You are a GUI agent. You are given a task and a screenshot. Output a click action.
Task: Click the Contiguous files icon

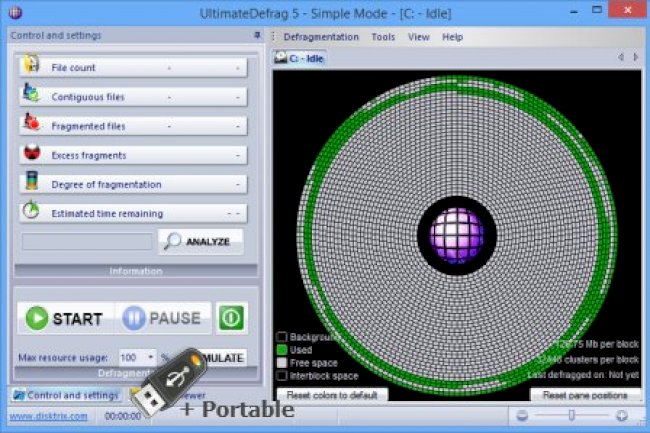click(32, 97)
